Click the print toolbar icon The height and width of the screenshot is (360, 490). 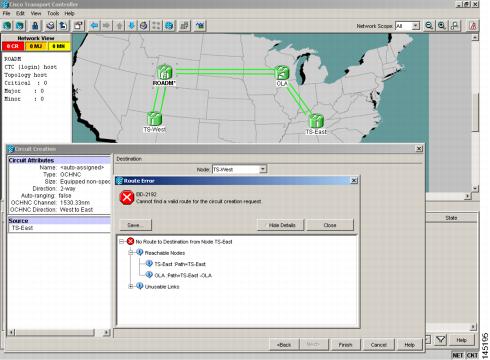click(x=50, y=26)
